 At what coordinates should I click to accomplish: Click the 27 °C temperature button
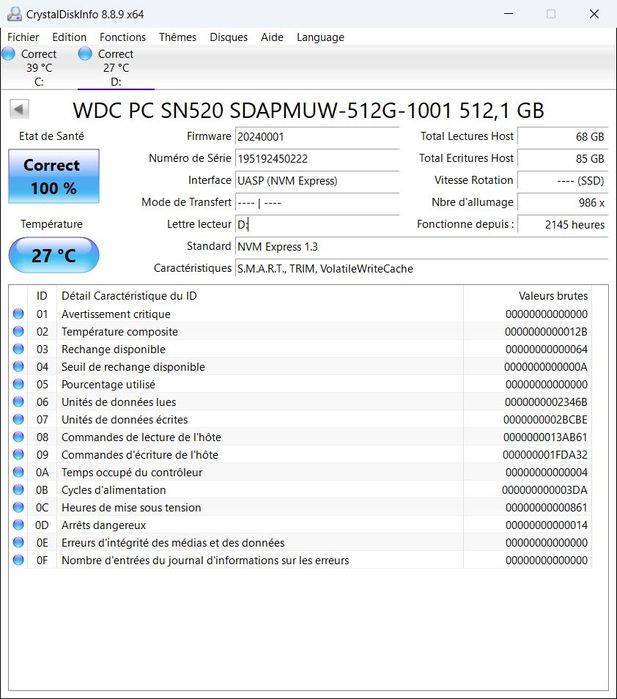53,255
